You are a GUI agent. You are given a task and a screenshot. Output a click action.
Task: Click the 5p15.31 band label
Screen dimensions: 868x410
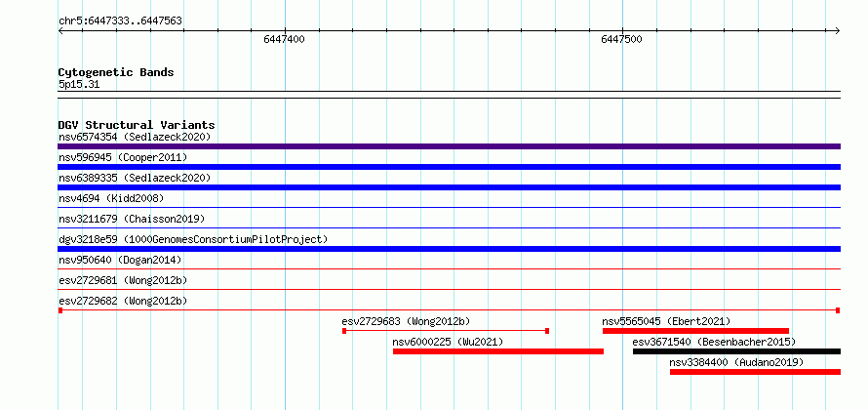[x=79, y=85]
